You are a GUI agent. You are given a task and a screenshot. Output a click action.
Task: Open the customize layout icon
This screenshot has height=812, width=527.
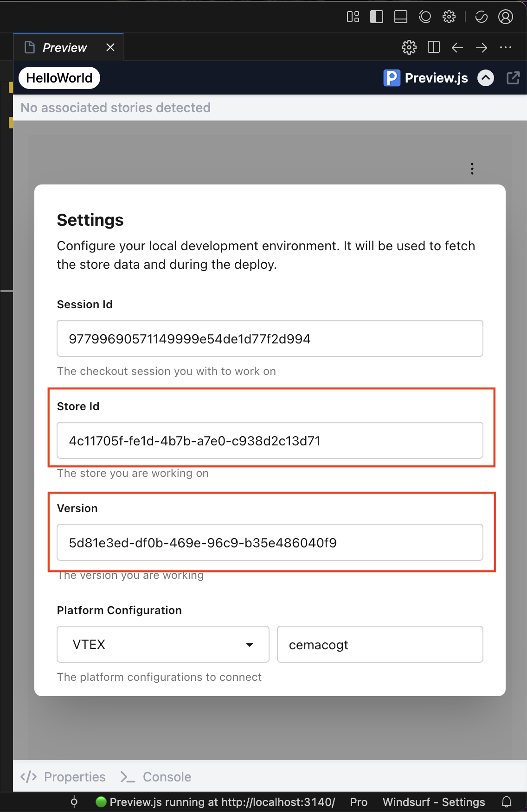(353, 17)
